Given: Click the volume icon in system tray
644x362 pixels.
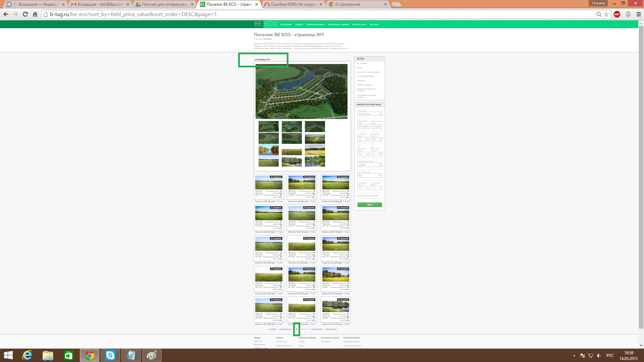Looking at the screenshot, I should click(x=599, y=356).
